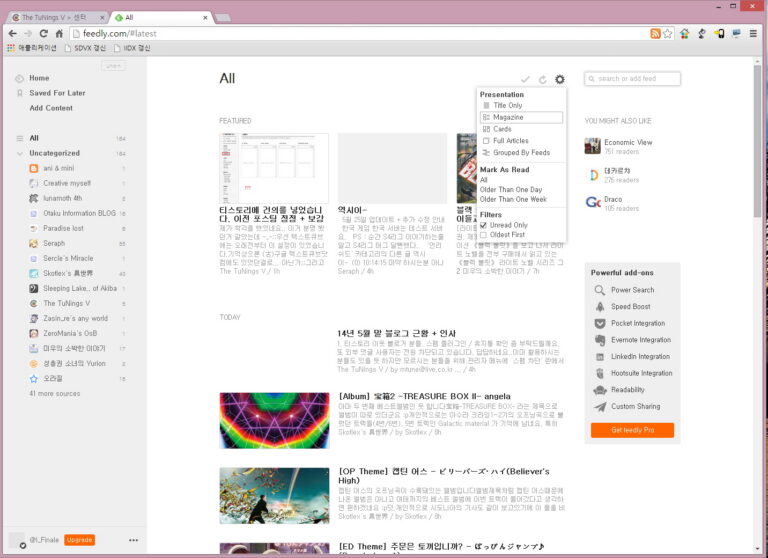The image size is (768, 558).
Task: Select Grouped By Feeds option
Action: pos(521,153)
